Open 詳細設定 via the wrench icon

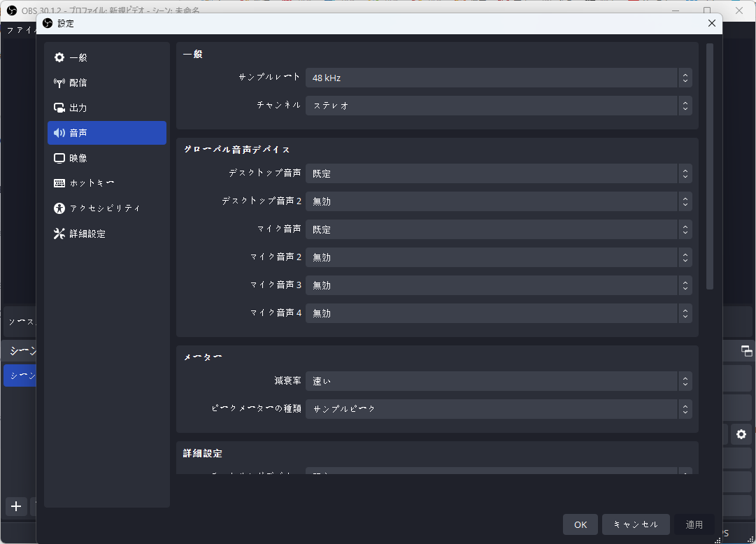pos(59,234)
